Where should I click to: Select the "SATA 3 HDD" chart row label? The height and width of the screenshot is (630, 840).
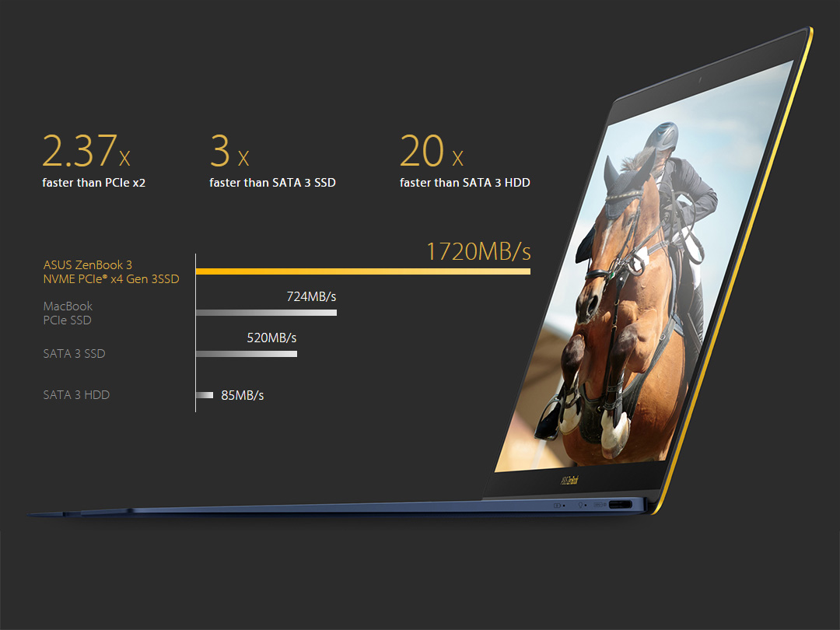[x=76, y=395]
